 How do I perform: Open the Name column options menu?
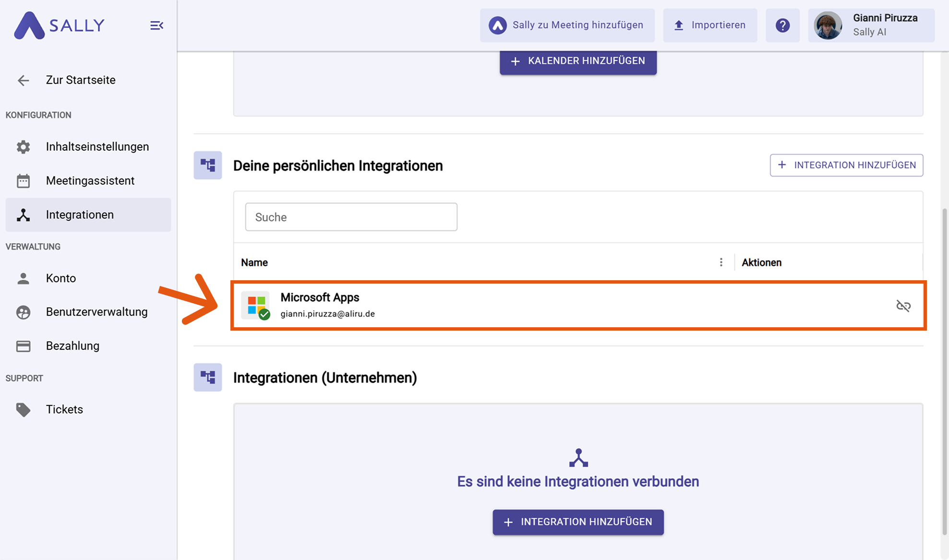tap(721, 262)
